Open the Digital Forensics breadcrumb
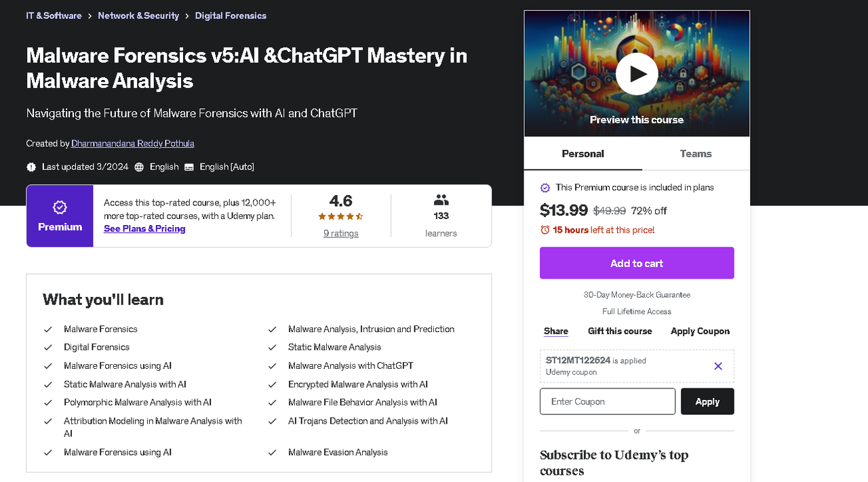Image resolution: width=868 pixels, height=482 pixels. coord(231,16)
